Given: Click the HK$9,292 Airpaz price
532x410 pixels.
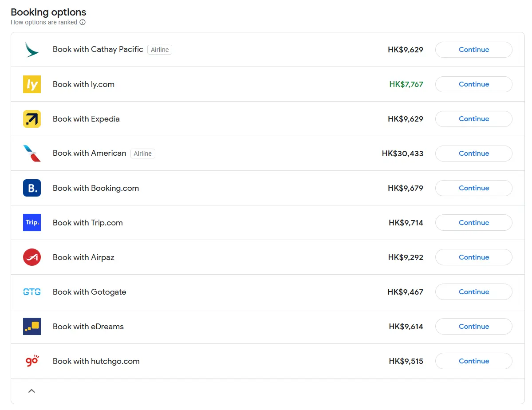Looking at the screenshot, I should point(406,257).
